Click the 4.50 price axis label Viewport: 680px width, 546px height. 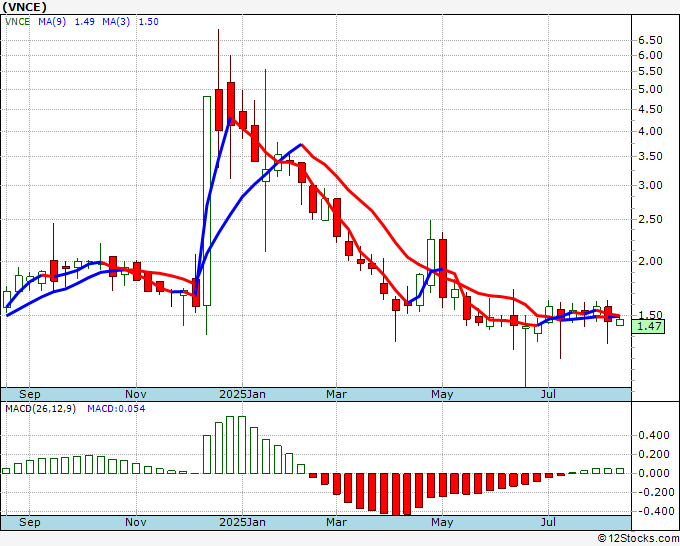click(650, 109)
